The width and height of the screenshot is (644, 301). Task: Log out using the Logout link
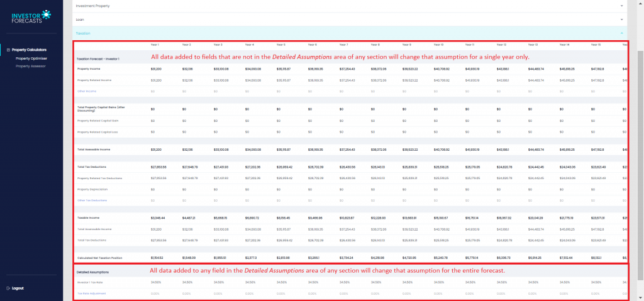click(x=18, y=288)
